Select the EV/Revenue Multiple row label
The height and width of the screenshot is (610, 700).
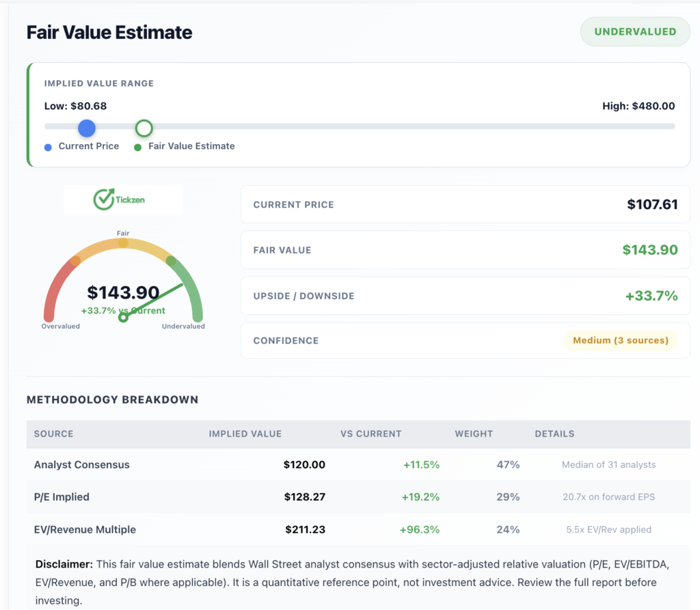(x=85, y=529)
